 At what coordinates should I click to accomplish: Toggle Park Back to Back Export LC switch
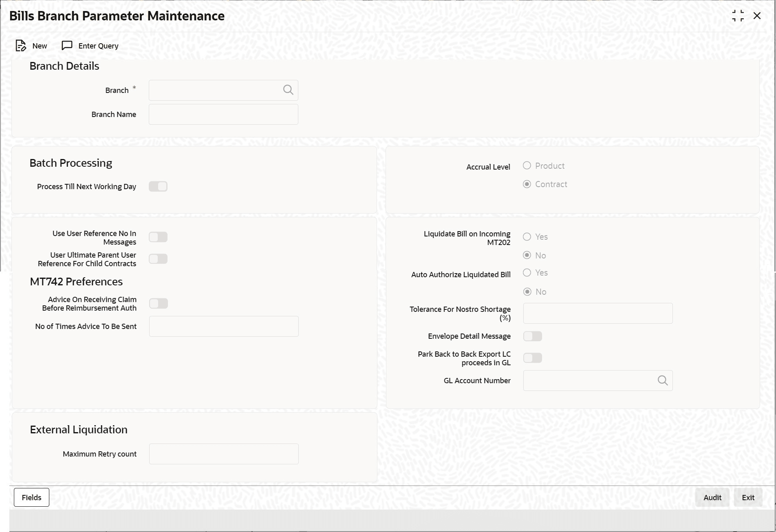pos(533,358)
